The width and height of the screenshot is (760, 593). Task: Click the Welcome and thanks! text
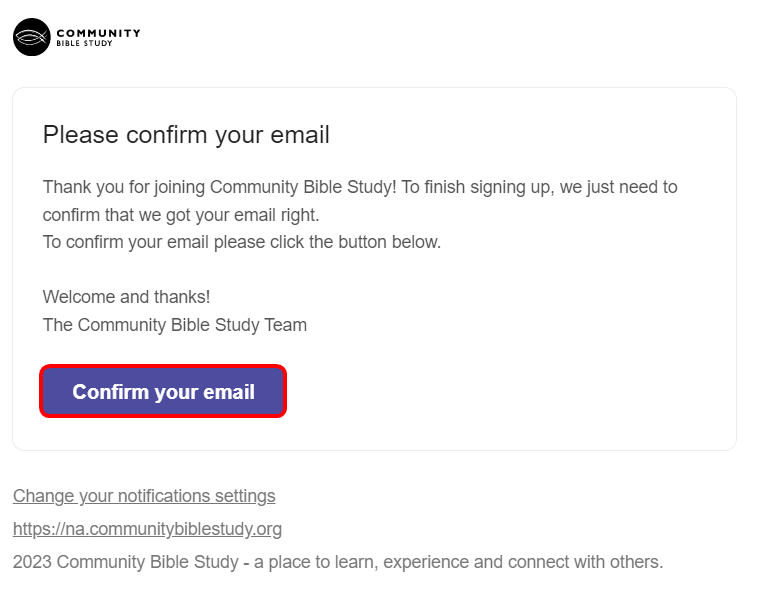pyautogui.click(x=126, y=297)
